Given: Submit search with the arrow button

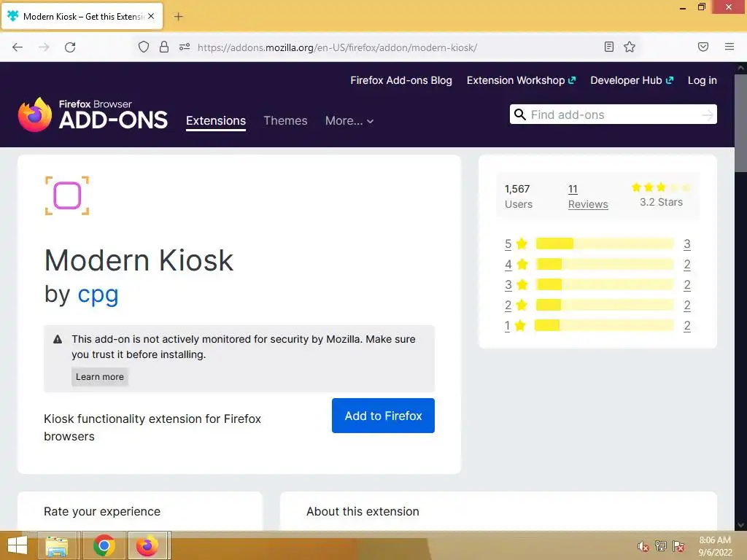Looking at the screenshot, I should (708, 114).
